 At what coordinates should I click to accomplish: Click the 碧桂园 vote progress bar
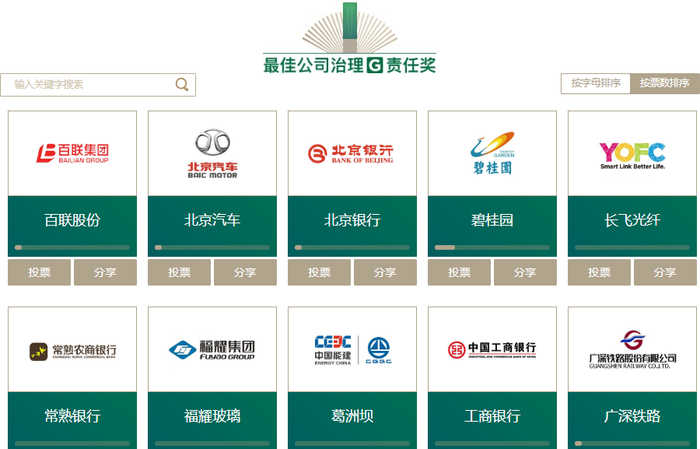point(492,247)
